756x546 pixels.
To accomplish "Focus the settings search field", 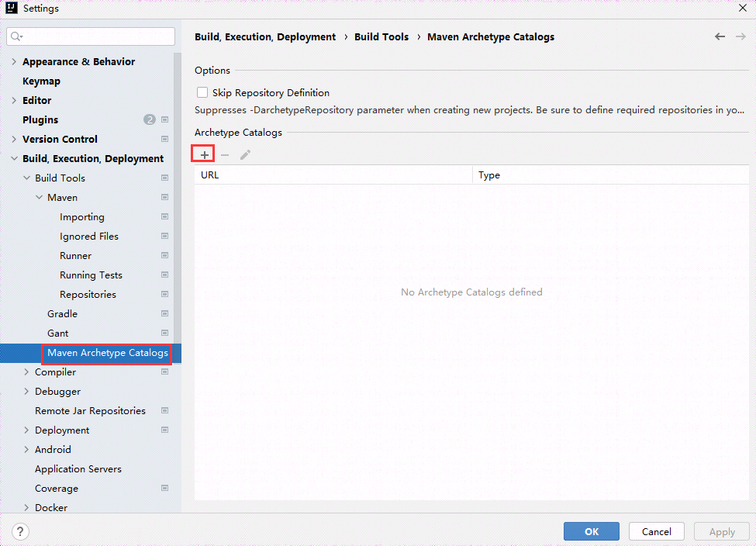I will (x=91, y=36).
